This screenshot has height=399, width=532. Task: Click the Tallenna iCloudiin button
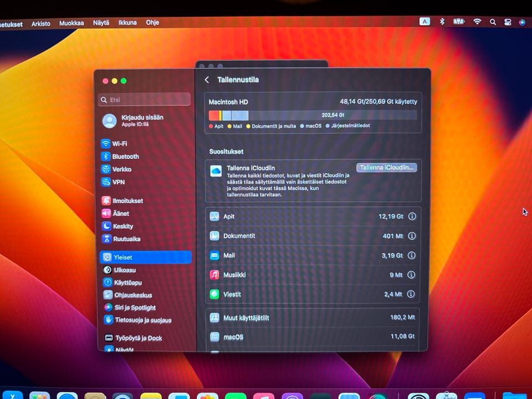[x=386, y=167]
